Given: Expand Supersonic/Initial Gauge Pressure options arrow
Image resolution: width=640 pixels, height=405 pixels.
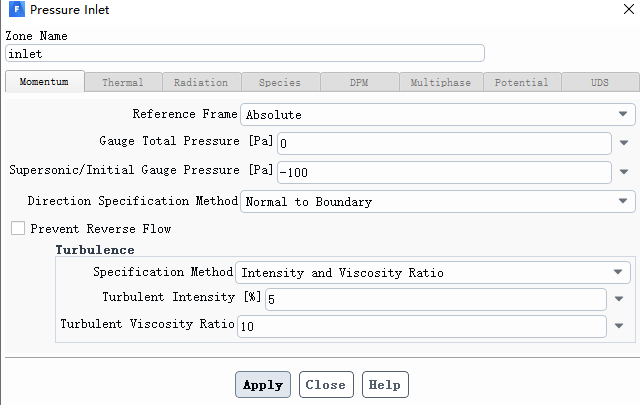Looking at the screenshot, I should click(x=624, y=172).
